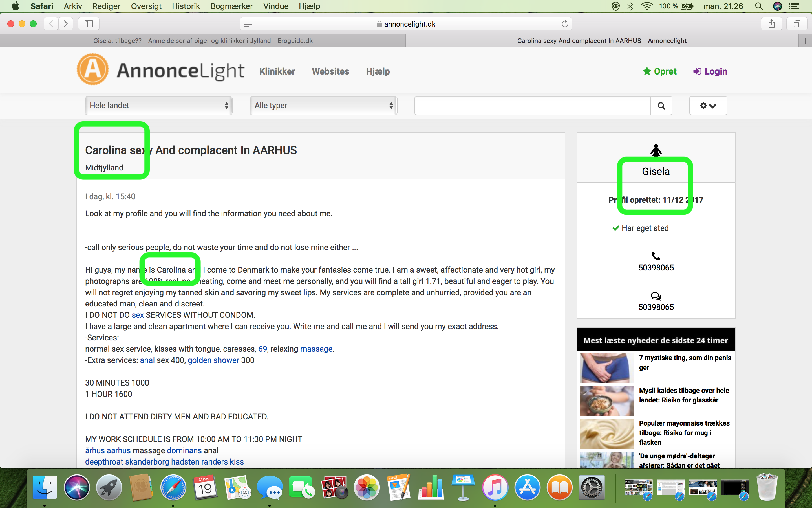
Task: Open Hjælp in site navigation
Action: [x=378, y=72]
